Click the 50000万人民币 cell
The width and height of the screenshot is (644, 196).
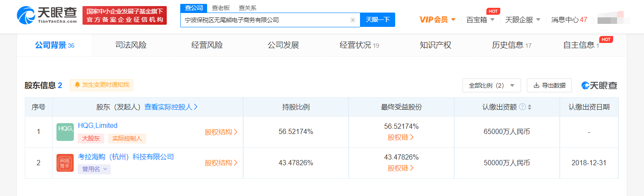point(507,163)
